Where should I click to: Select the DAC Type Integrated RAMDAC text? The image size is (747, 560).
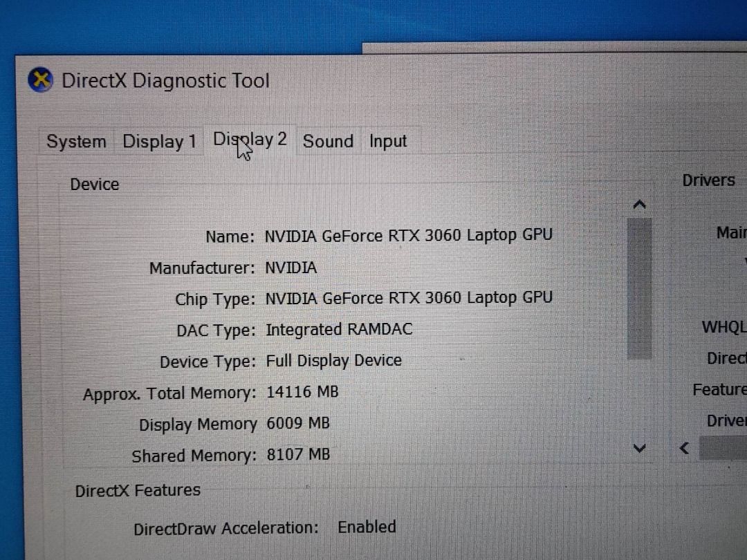(x=339, y=329)
